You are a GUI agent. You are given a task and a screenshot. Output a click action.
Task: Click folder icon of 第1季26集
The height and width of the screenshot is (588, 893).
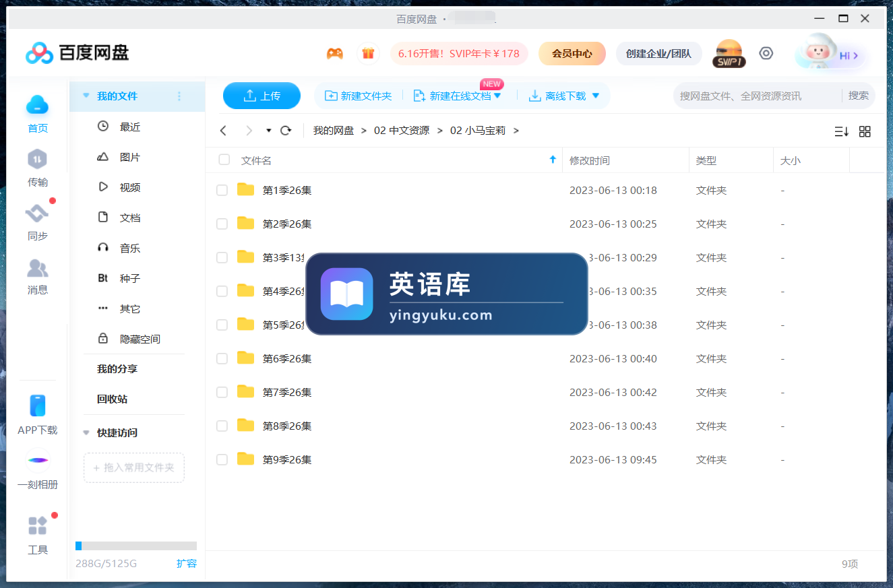pos(246,190)
